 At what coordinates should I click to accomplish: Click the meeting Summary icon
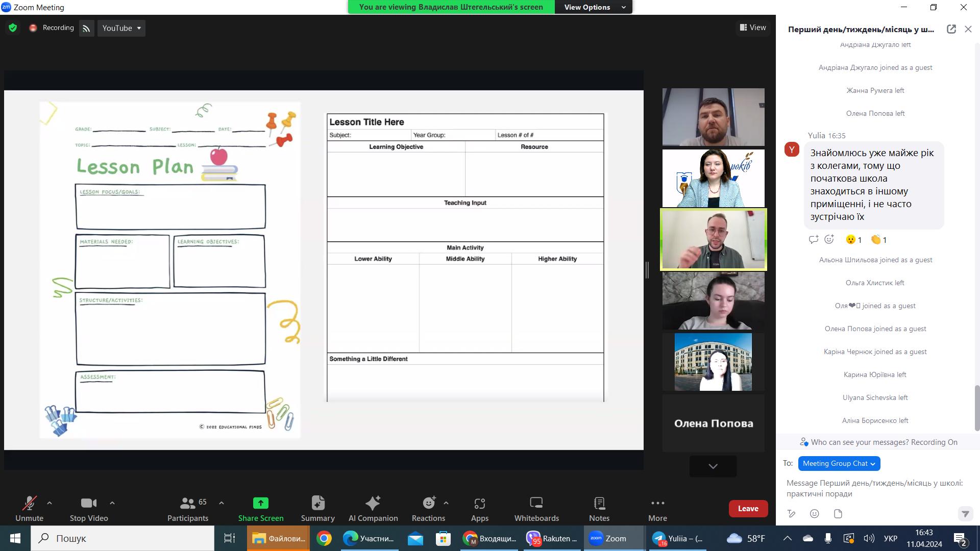click(317, 509)
